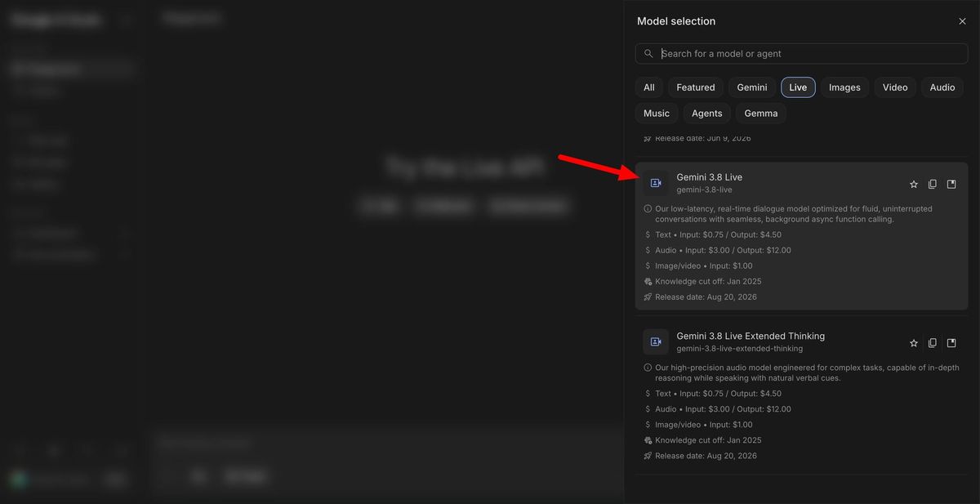This screenshot has height=504, width=980.
Task: Click the gemini-3.8-live-extended-thinking identifier text
Action: pos(739,348)
